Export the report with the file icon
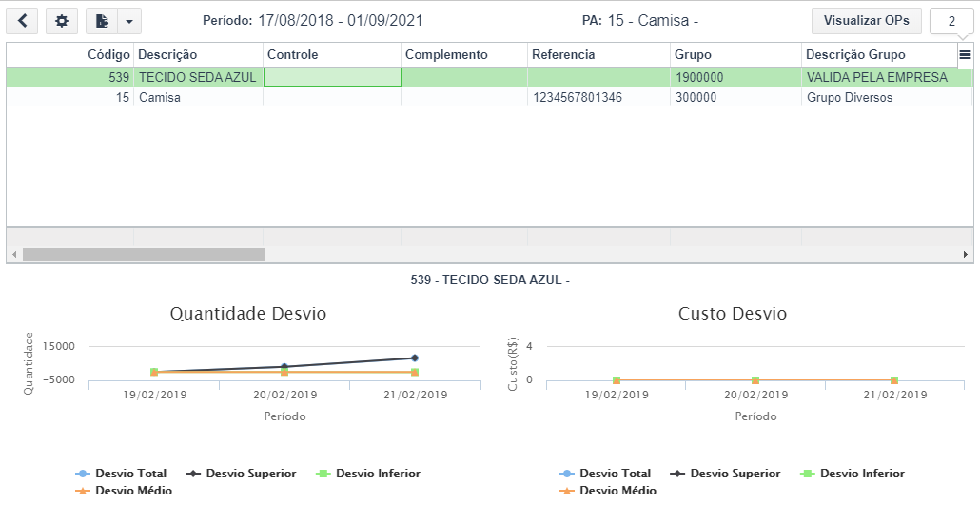 [101, 21]
